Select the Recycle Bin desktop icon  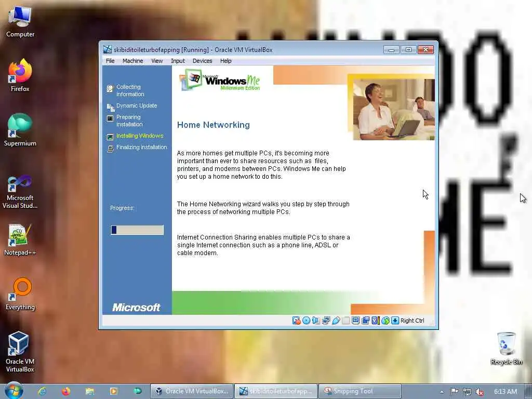pos(506,349)
